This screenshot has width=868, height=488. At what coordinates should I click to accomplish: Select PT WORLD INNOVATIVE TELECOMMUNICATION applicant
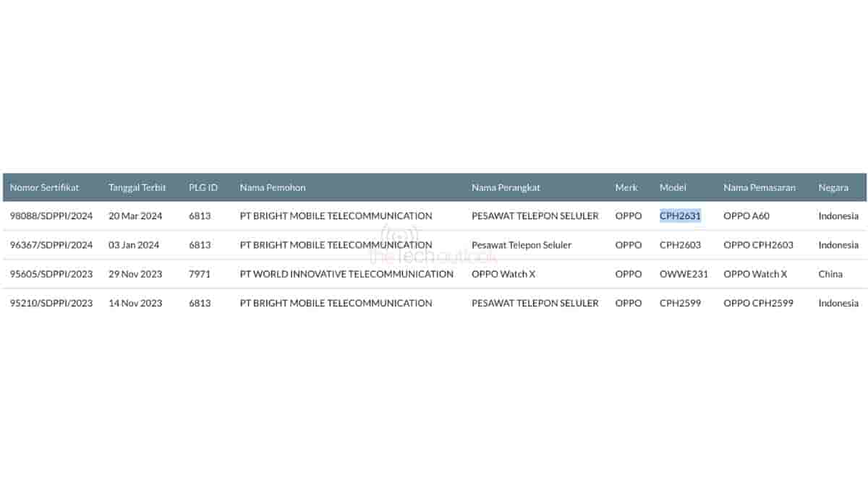coord(346,274)
